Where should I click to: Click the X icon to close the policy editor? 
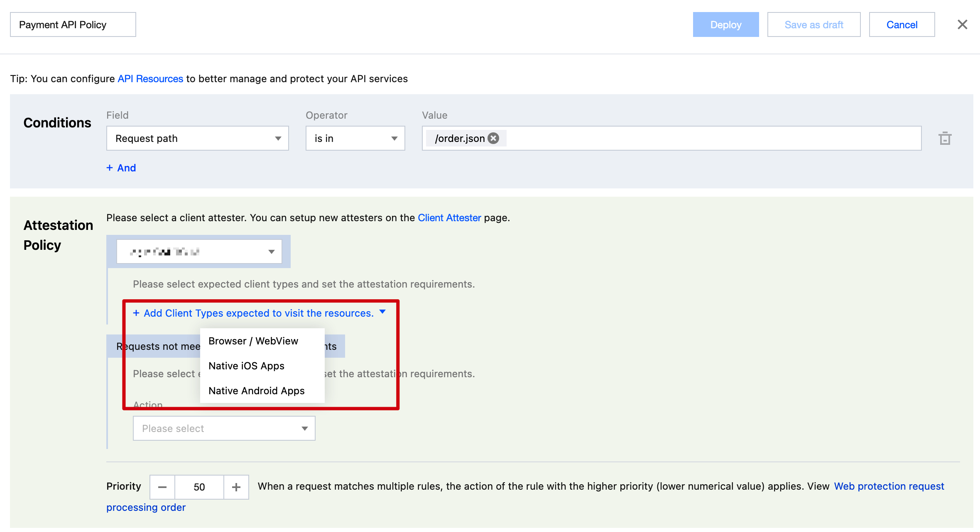click(962, 24)
